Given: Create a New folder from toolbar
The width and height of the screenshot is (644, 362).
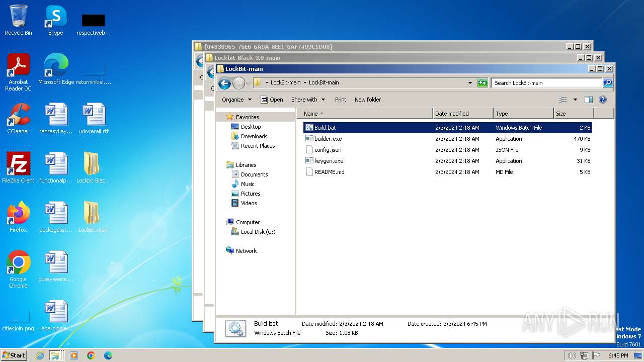Looking at the screenshot, I should point(368,100).
